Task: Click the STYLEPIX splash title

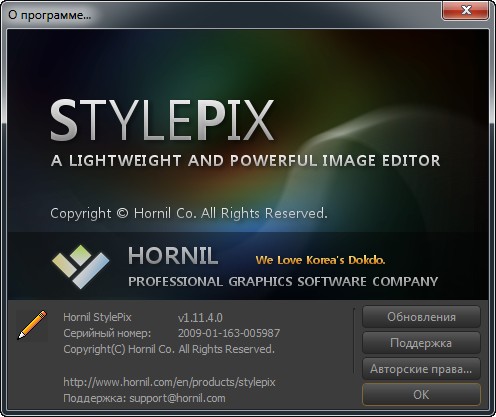Action: (x=162, y=120)
